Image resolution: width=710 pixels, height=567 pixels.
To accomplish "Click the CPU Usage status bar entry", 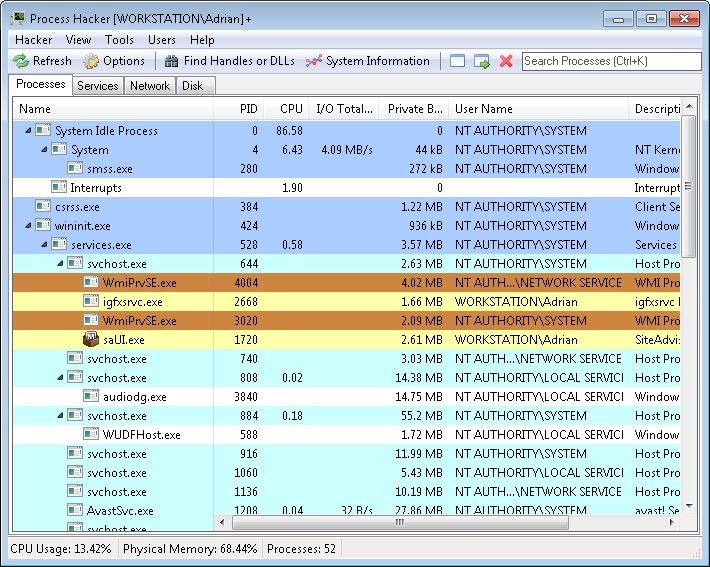I will pos(61,549).
